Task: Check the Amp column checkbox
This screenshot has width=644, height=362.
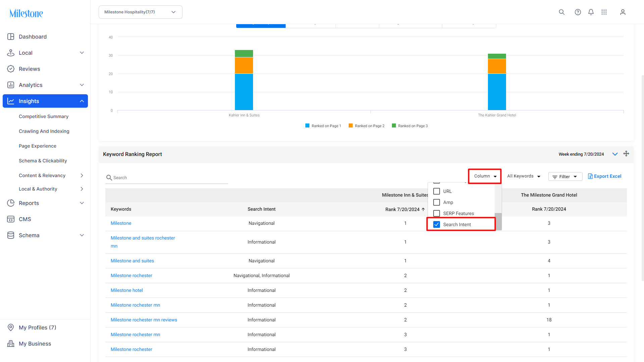Action: tap(437, 202)
